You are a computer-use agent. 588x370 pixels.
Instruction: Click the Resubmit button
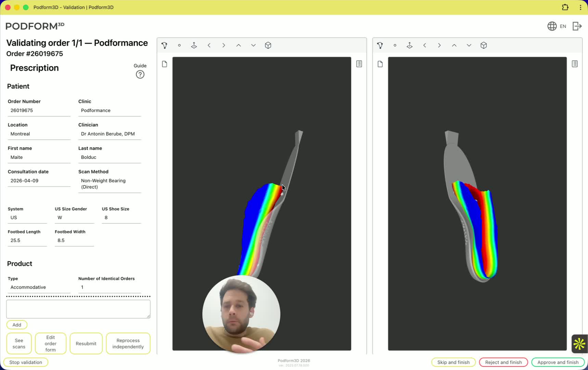click(x=86, y=344)
